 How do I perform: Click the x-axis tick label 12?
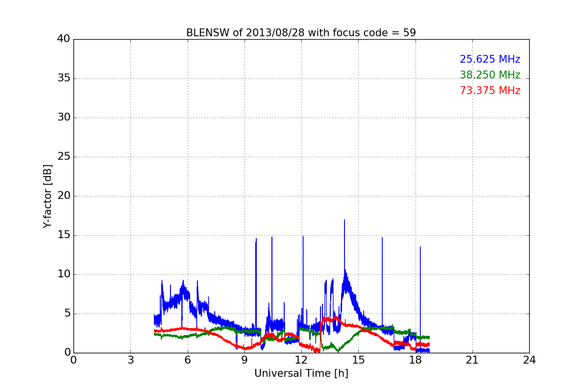click(301, 360)
